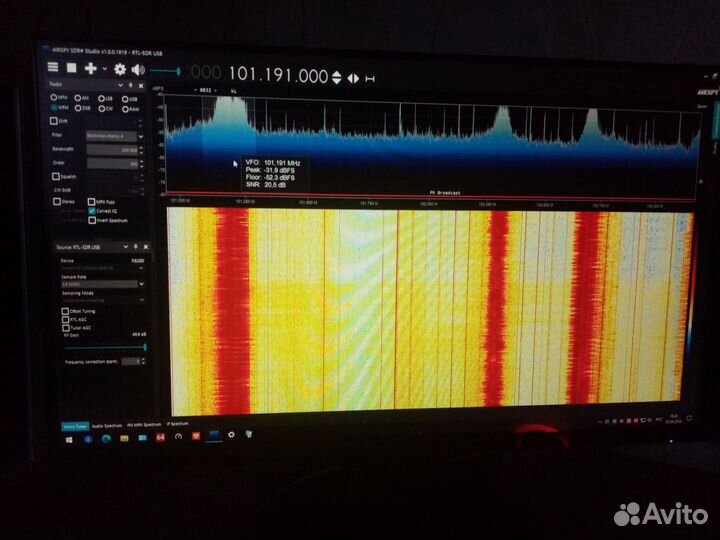The width and height of the screenshot is (720, 540).
Task: Enable the Offset Tuning checkbox
Action: [x=65, y=311]
